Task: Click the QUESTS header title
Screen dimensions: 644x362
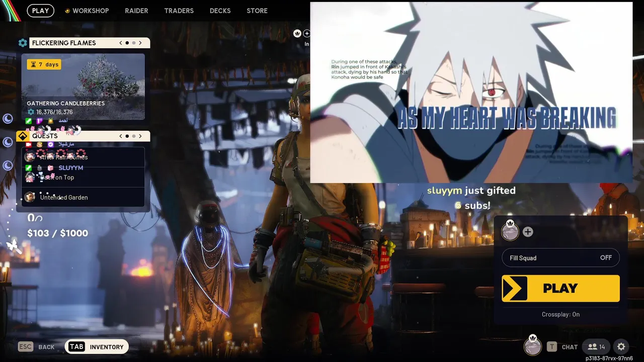Action: click(45, 136)
